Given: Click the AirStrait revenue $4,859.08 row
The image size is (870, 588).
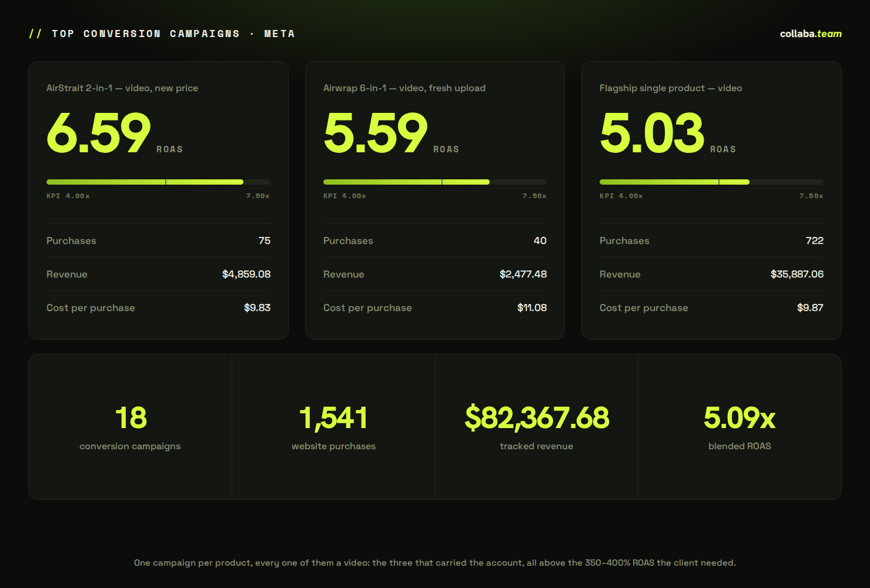Looking at the screenshot, I should pyautogui.click(x=158, y=274).
